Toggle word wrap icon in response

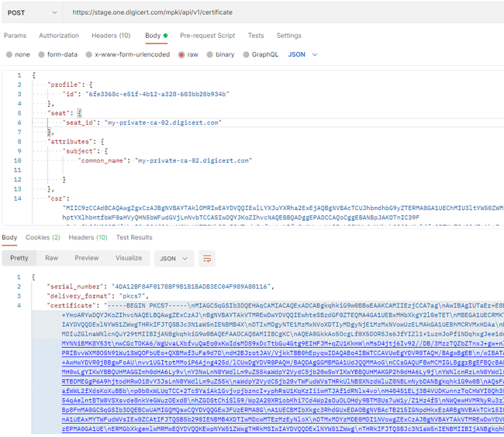tap(207, 258)
